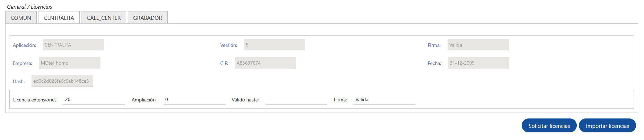This screenshot has height=140, width=644.
Task: Focus the Hash value field
Action: click(62, 81)
